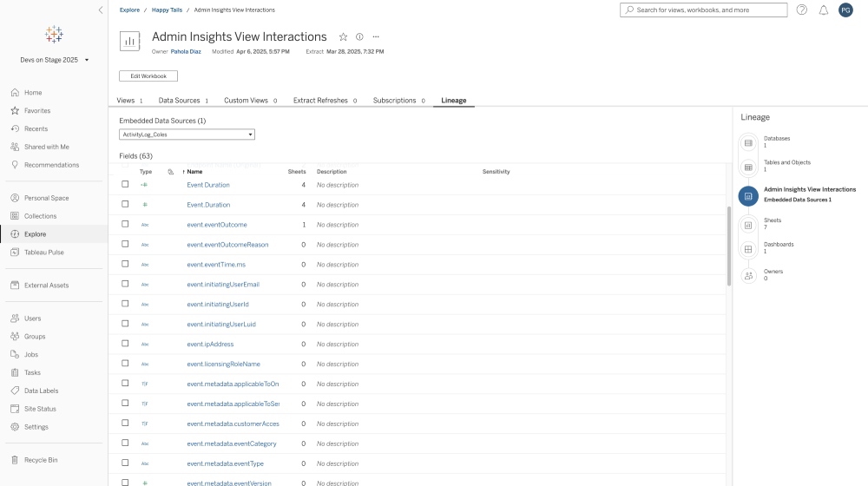868x486 pixels.
Task: Click the search box for views and workbooks
Action: point(704,10)
